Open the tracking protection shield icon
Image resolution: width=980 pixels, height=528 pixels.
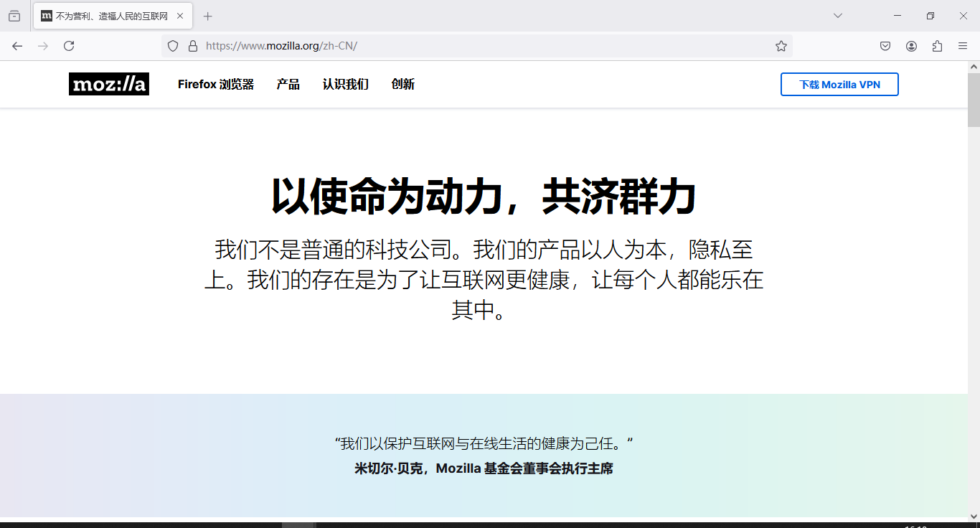click(173, 46)
